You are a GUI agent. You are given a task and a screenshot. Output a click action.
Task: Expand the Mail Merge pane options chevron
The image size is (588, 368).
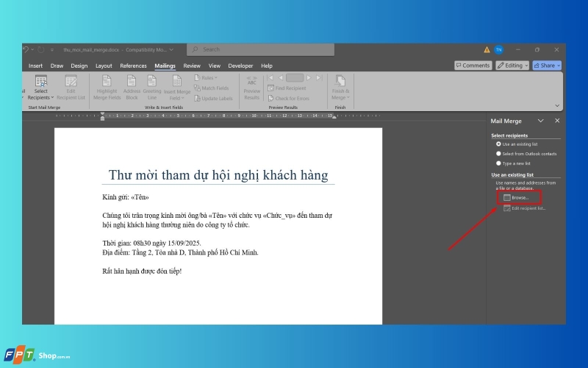tap(540, 121)
